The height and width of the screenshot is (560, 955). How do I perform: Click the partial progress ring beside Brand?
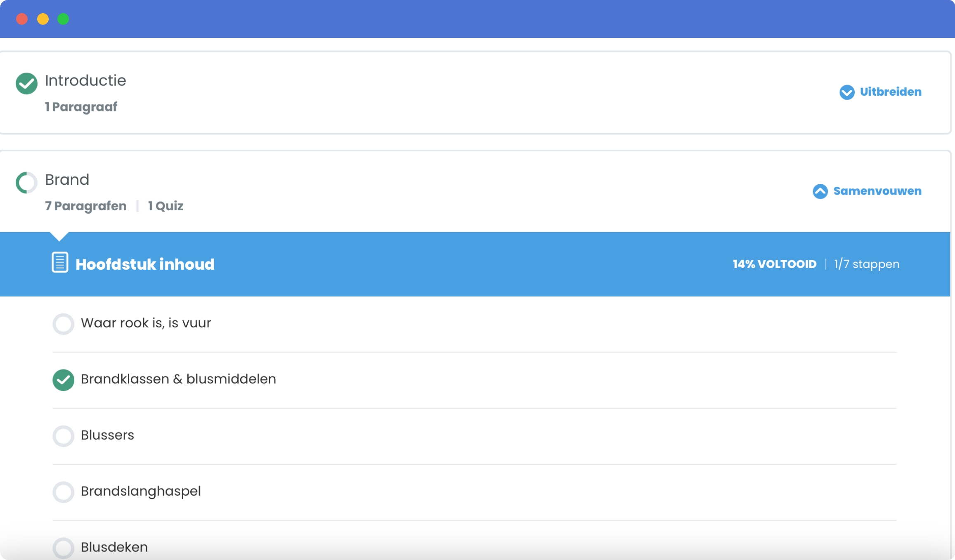[x=26, y=182]
